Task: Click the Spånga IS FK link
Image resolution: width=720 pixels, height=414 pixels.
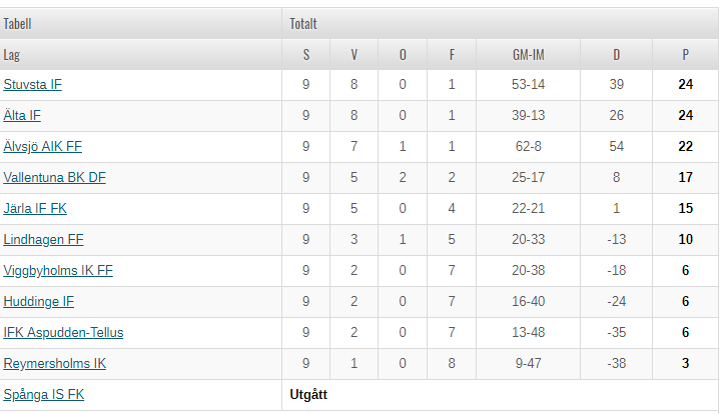Action: [44, 394]
